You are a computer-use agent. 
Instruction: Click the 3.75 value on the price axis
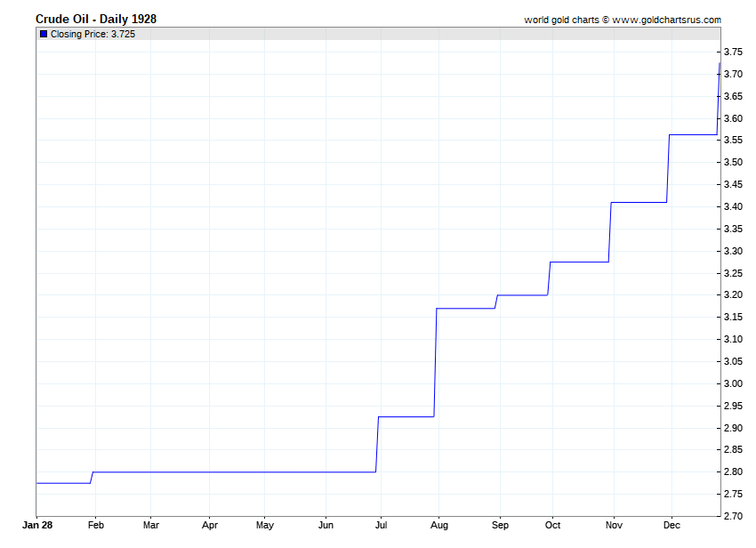click(x=734, y=52)
